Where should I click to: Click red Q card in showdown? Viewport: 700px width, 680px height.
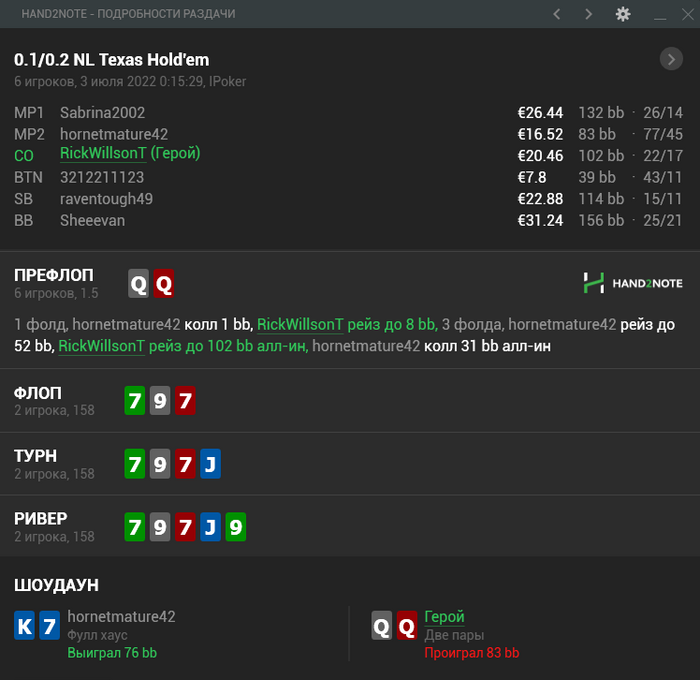(407, 626)
